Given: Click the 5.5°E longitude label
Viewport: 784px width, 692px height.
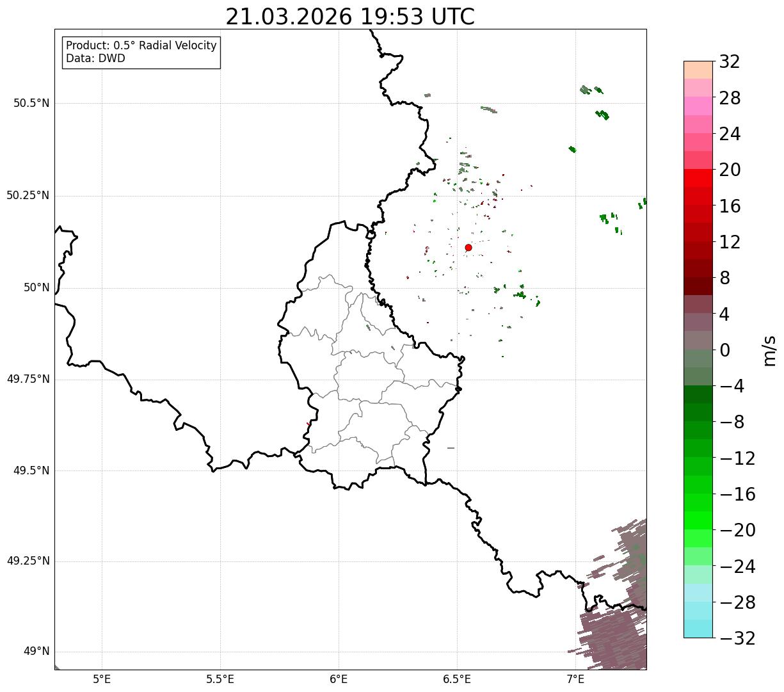Looking at the screenshot, I should coord(220,679).
